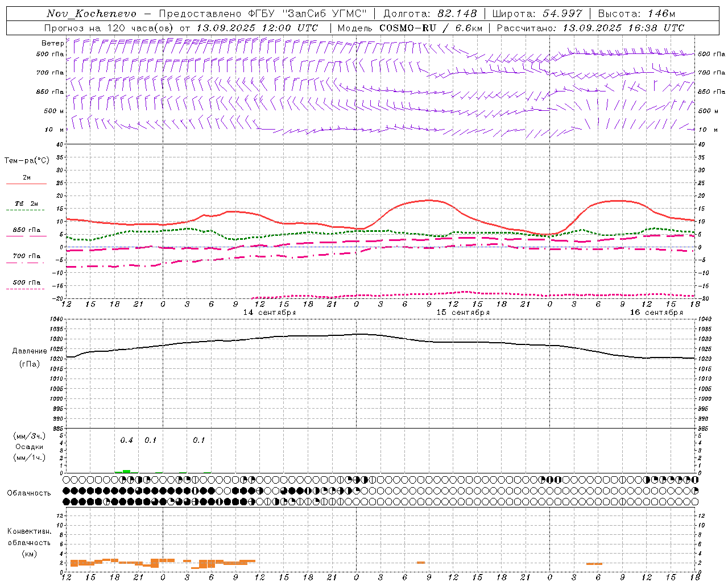728x582 pixels.
Task: Click "Прогноз на 120 часа(ов)" forecast length text
Action: 110,28
